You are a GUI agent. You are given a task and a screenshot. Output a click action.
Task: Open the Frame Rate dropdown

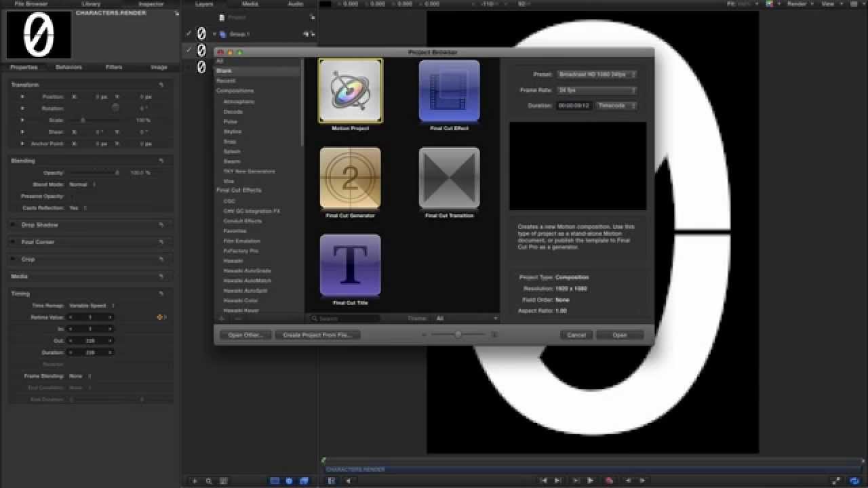(x=597, y=90)
